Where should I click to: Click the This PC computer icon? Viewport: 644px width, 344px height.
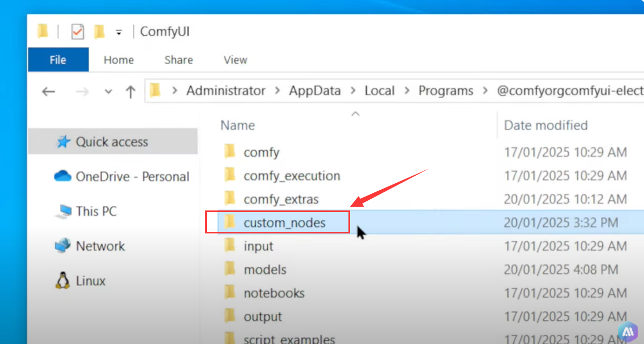click(63, 212)
